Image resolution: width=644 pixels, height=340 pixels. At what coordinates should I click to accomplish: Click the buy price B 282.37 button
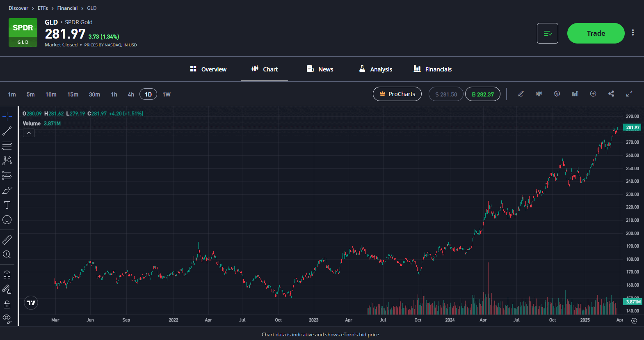click(483, 94)
